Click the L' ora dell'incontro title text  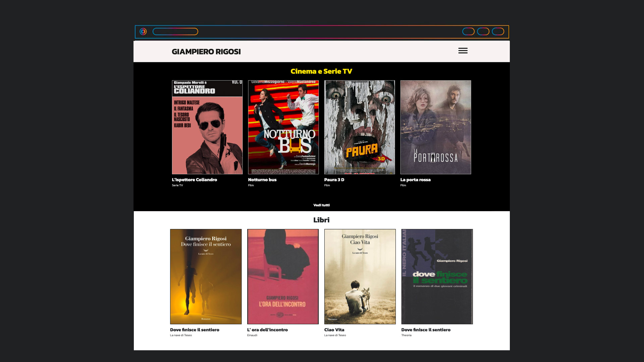[x=267, y=330]
